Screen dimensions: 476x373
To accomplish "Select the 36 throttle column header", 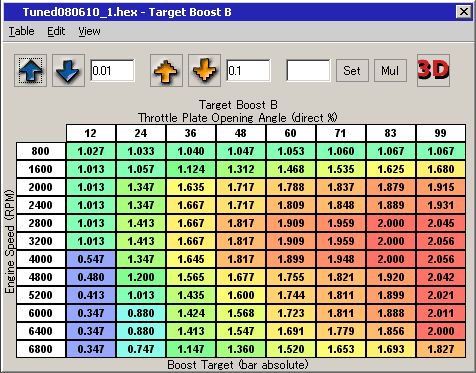I will 191,133.
